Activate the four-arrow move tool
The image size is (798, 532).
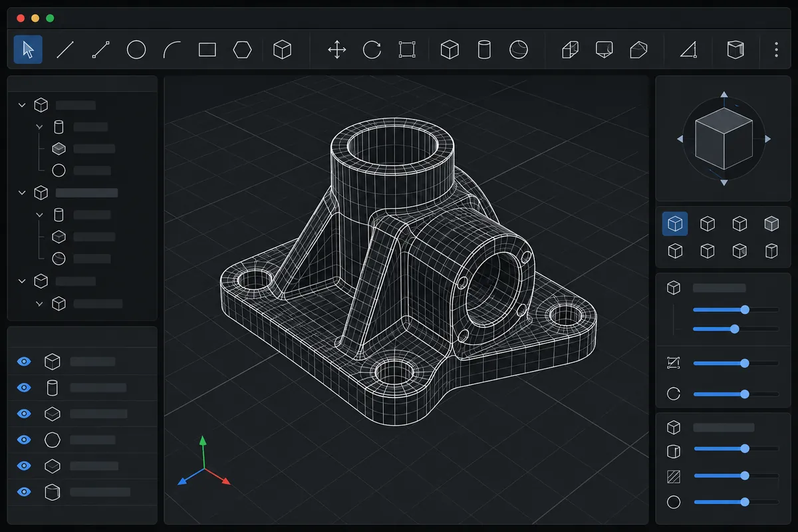click(337, 49)
